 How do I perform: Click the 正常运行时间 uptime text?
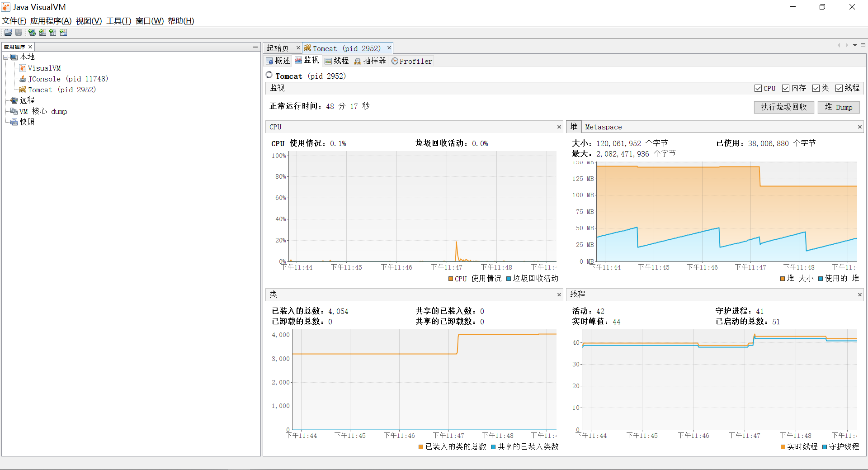tap(320, 106)
